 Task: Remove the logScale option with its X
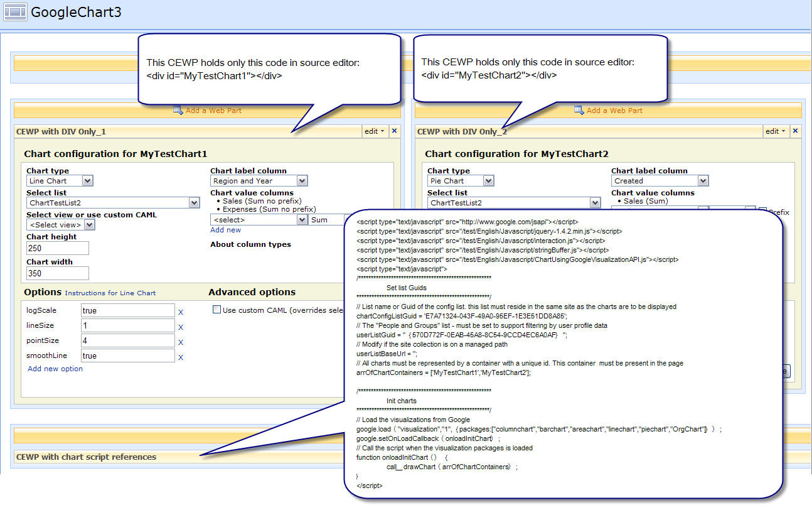click(181, 312)
